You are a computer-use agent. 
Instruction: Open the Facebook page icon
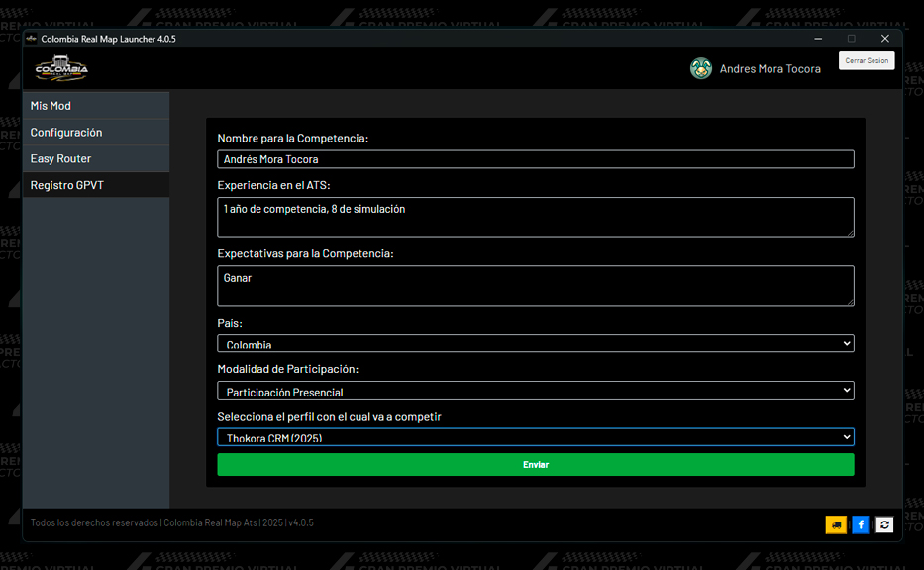tap(861, 525)
